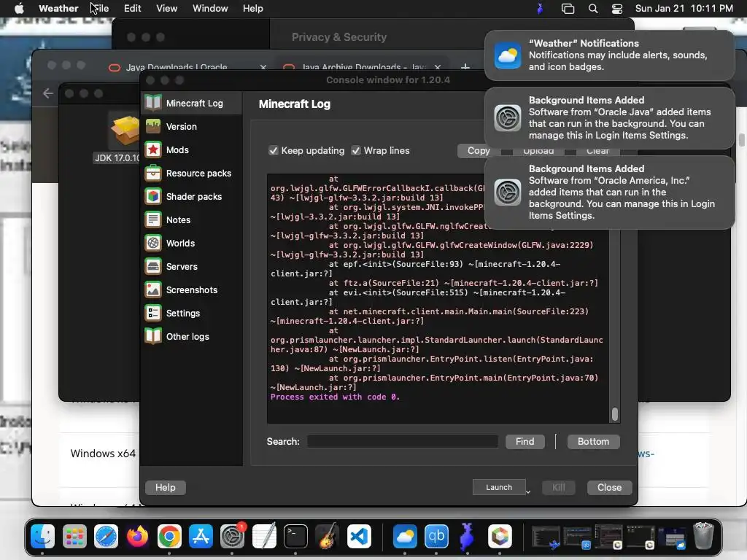
Task: Open Finder from the dock
Action: [43, 537]
